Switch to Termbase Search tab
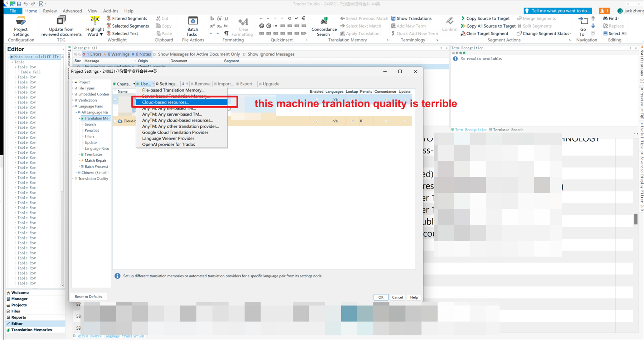The height and width of the screenshot is (340, 644). pos(506,130)
